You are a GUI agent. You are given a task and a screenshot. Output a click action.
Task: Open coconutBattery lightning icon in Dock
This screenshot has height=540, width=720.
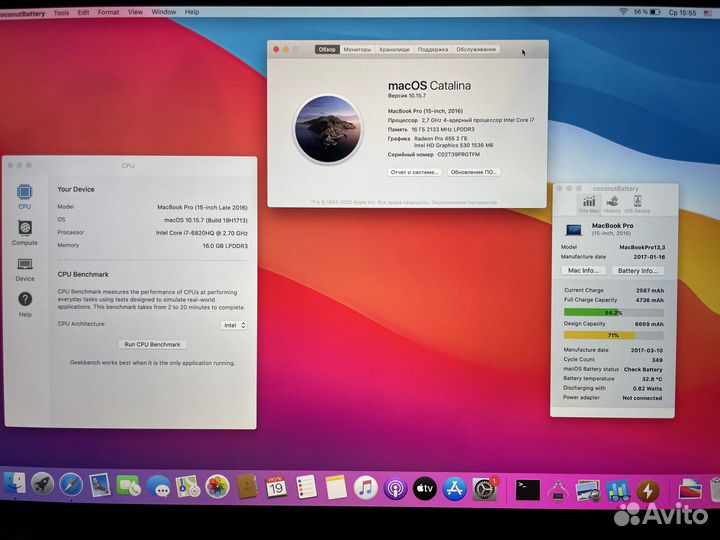click(648, 491)
